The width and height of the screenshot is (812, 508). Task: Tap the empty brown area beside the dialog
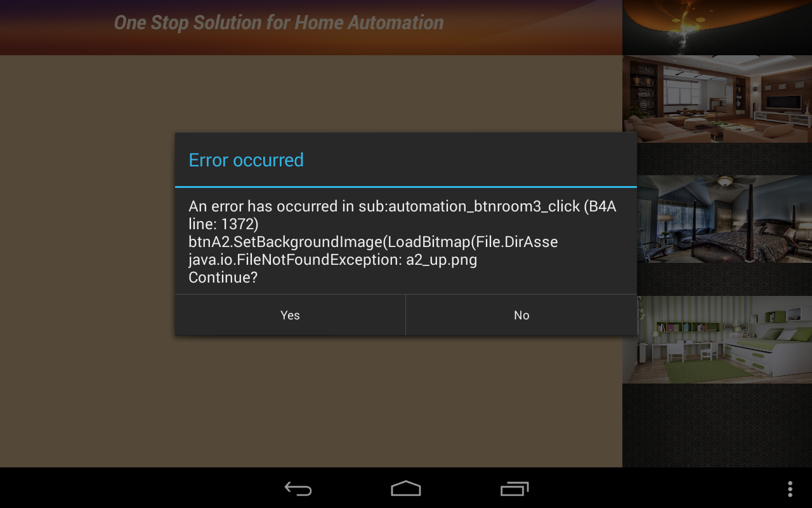coord(88,254)
